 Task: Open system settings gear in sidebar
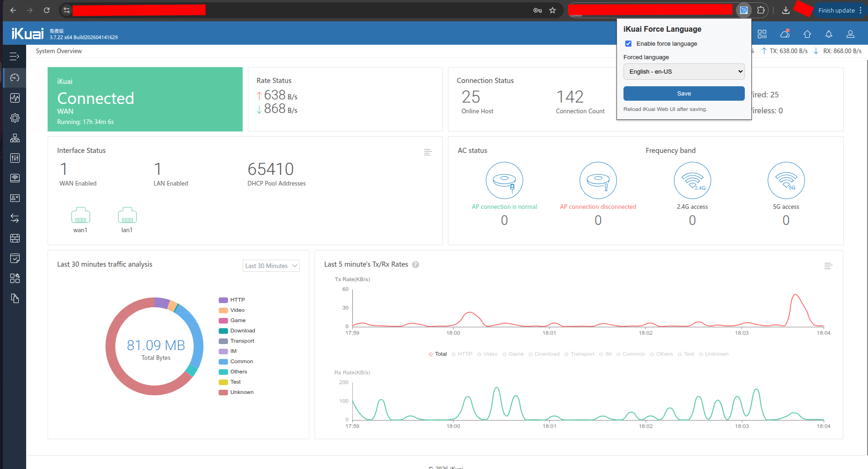pos(14,118)
